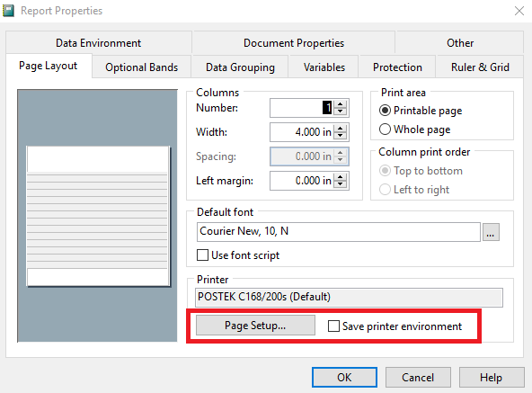This screenshot has height=393, width=532.
Task: Go to the Ruler & Grid tab
Action: tap(480, 67)
